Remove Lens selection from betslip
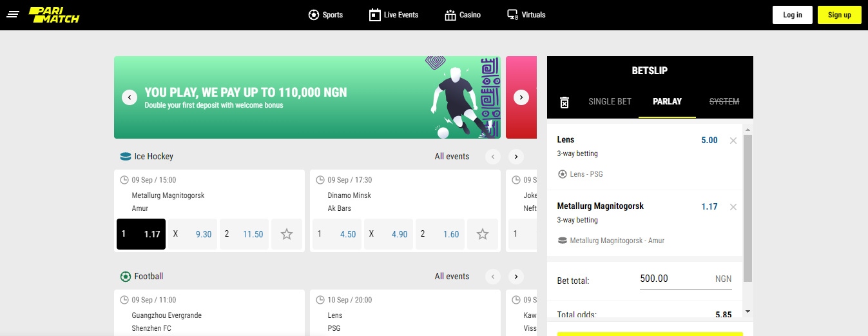 [733, 141]
